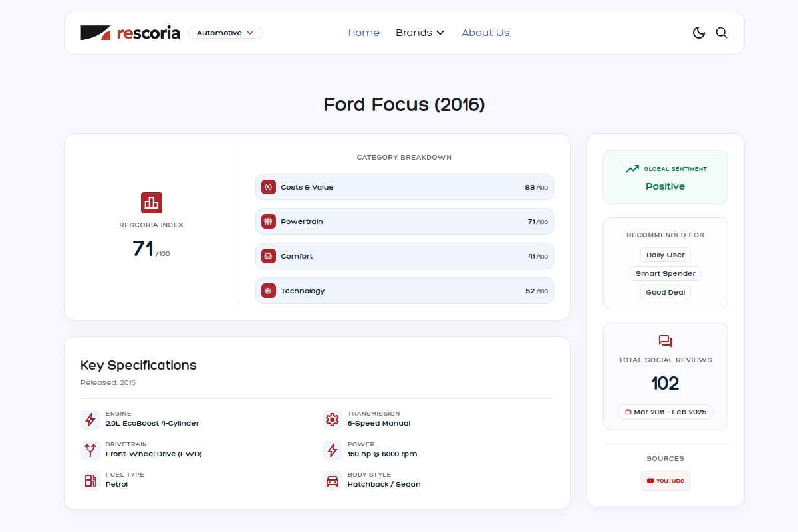Click the Ford Focus (2016) title
Screen dimensions: 798x532
(x=404, y=104)
